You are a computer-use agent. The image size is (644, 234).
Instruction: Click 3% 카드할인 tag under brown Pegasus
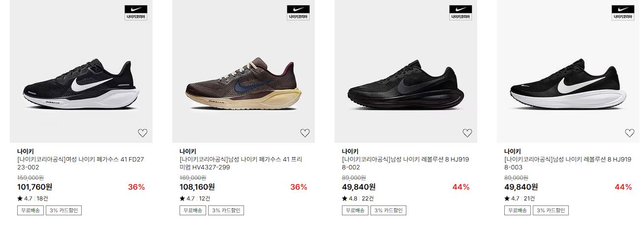[x=226, y=210]
